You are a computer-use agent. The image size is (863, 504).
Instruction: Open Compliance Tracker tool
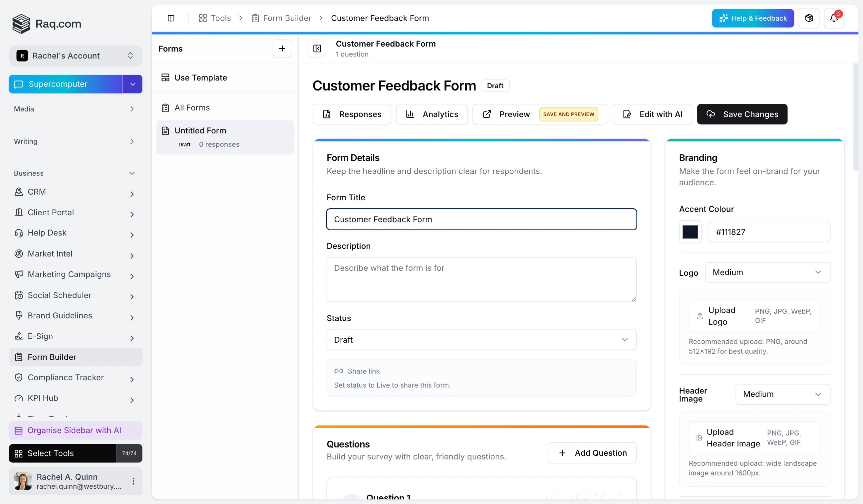[x=75, y=377]
